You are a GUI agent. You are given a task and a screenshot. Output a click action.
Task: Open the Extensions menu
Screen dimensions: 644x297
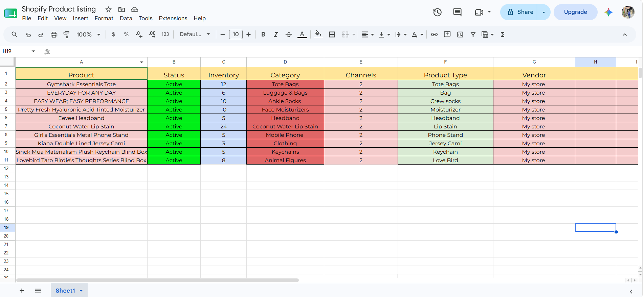[x=173, y=18]
